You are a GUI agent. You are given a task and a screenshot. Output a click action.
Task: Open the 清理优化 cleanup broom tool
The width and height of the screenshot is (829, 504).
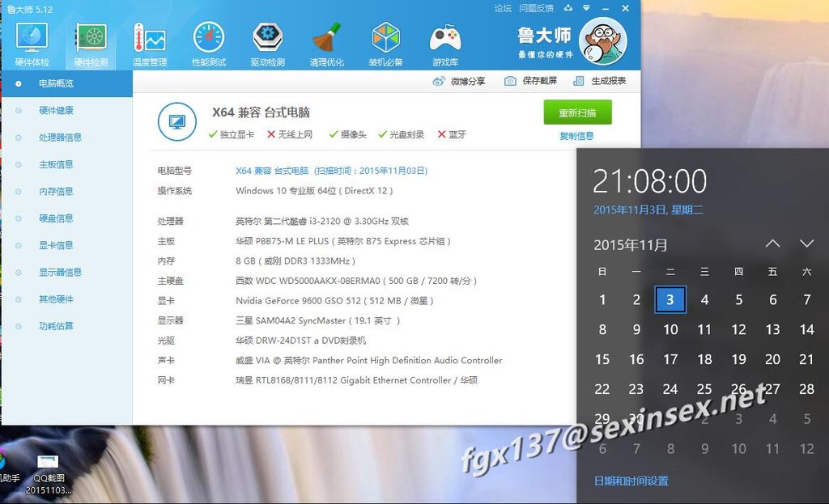tap(327, 45)
